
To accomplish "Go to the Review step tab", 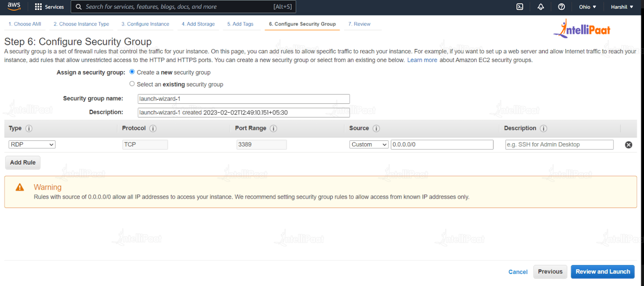I will pyautogui.click(x=359, y=24).
